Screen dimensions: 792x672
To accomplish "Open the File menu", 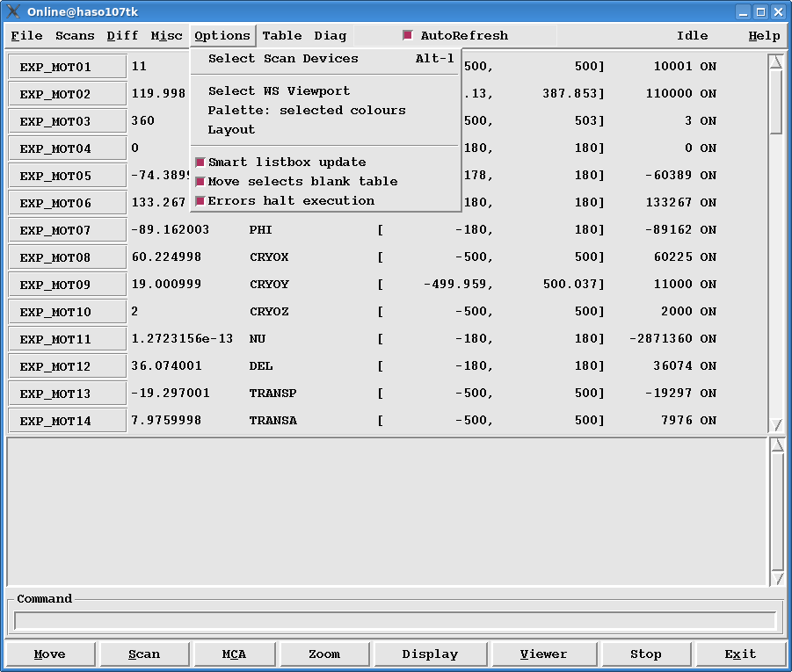I will click(26, 36).
